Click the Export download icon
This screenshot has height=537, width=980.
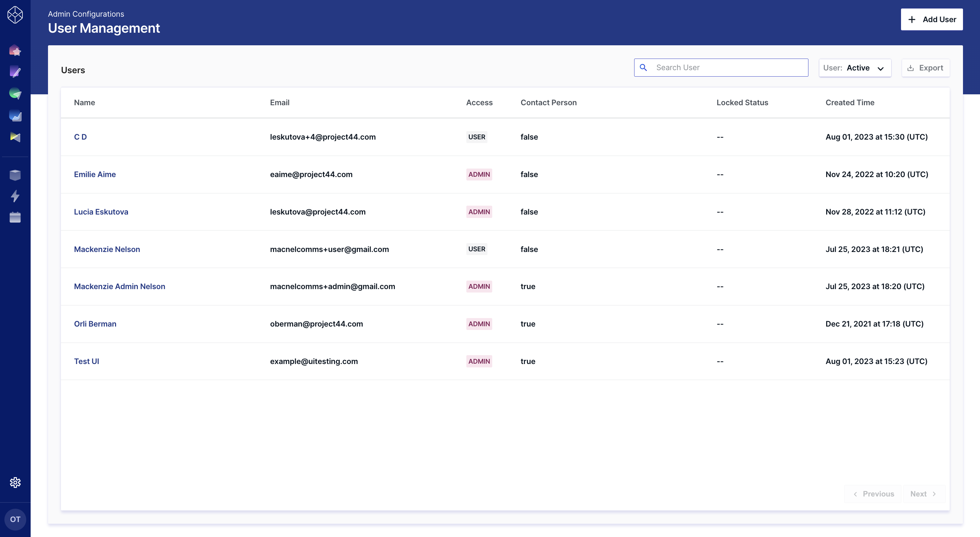coord(910,68)
